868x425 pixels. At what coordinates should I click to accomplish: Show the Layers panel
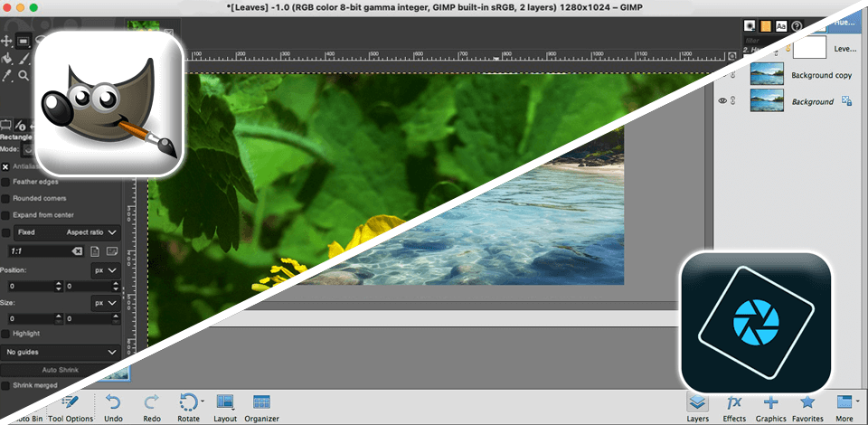click(697, 409)
